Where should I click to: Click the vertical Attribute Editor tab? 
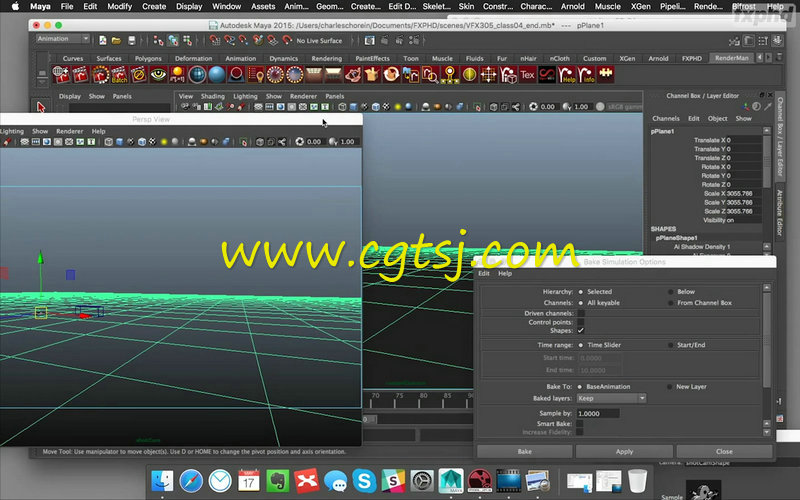pyautogui.click(x=780, y=213)
